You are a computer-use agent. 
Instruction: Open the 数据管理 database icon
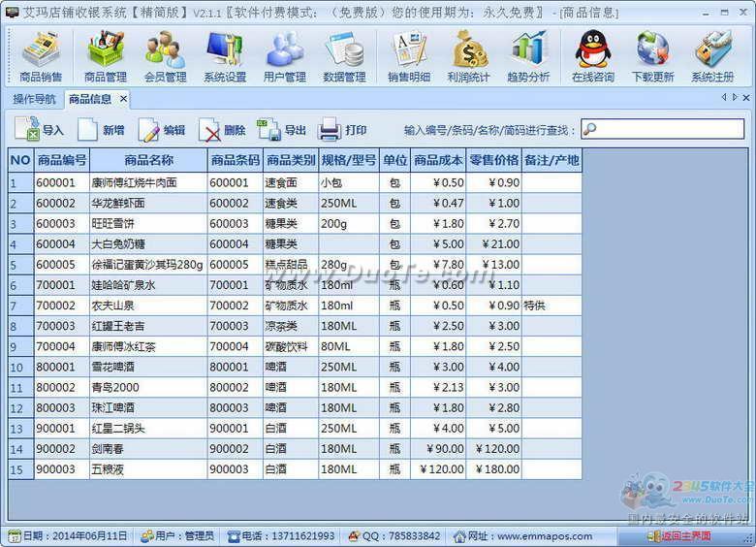pyautogui.click(x=344, y=54)
